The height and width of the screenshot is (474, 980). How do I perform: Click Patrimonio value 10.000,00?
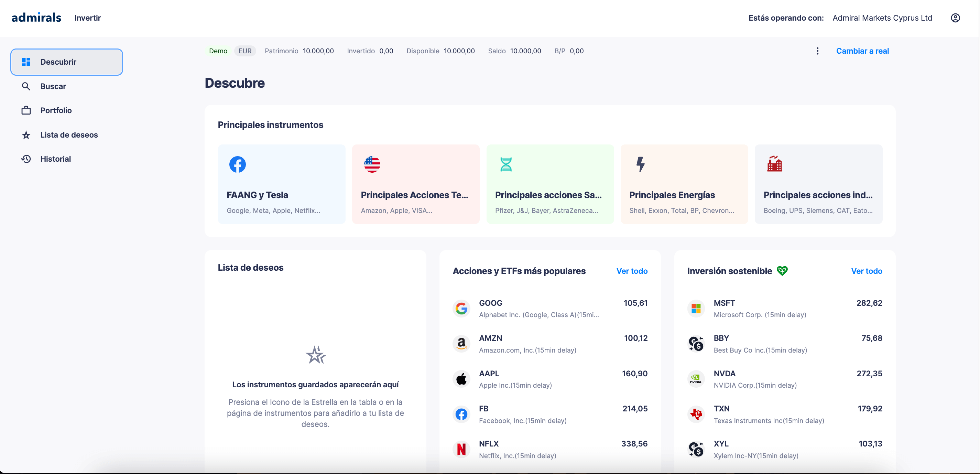pos(318,51)
